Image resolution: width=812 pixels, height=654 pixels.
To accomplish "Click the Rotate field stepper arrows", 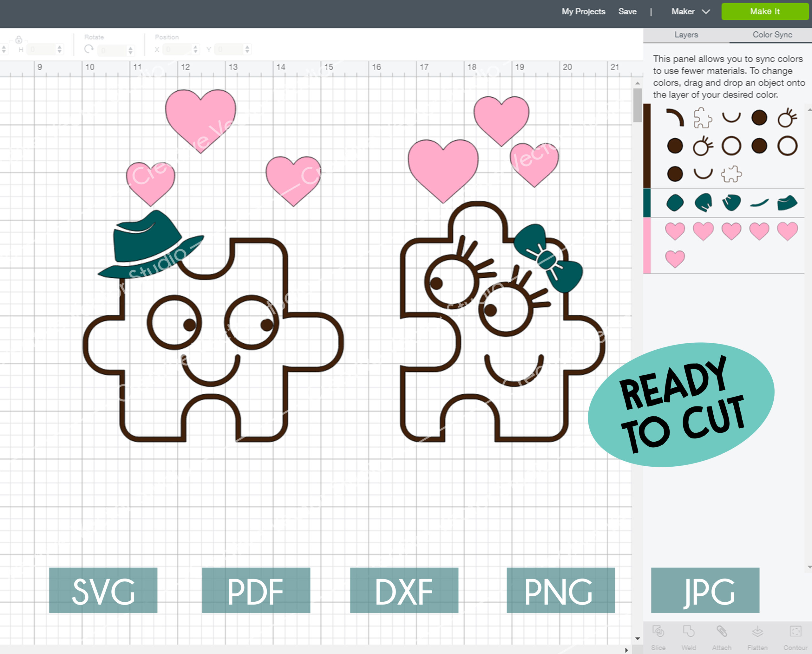I will [x=130, y=50].
